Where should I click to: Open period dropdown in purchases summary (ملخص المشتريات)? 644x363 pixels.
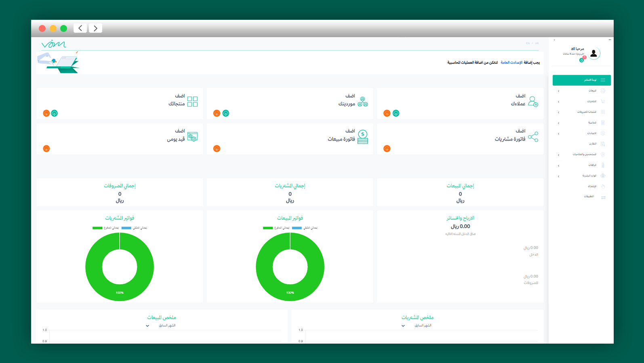403,326
